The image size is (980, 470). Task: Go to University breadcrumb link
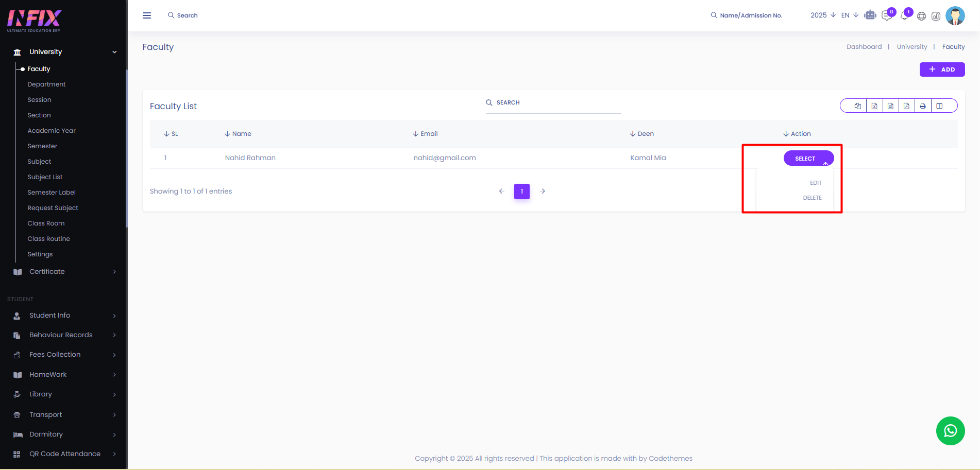point(911,47)
